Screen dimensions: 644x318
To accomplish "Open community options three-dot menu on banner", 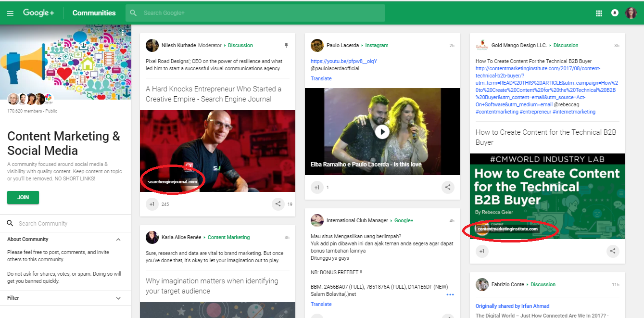I will point(123,33).
